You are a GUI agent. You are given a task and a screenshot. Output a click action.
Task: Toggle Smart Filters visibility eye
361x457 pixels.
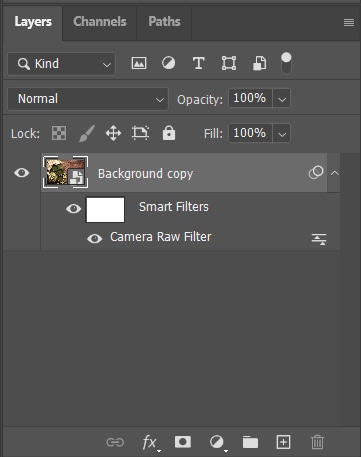click(x=74, y=209)
